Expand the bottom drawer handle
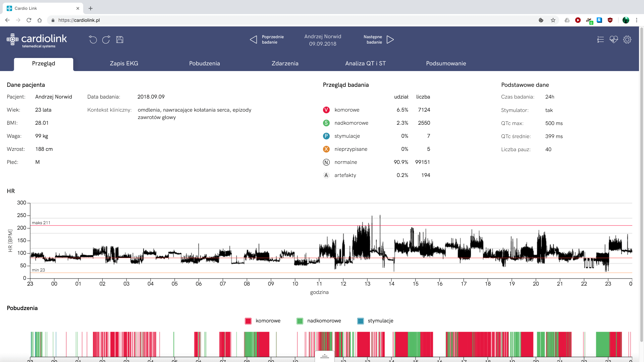644x362 pixels. [x=324, y=356]
